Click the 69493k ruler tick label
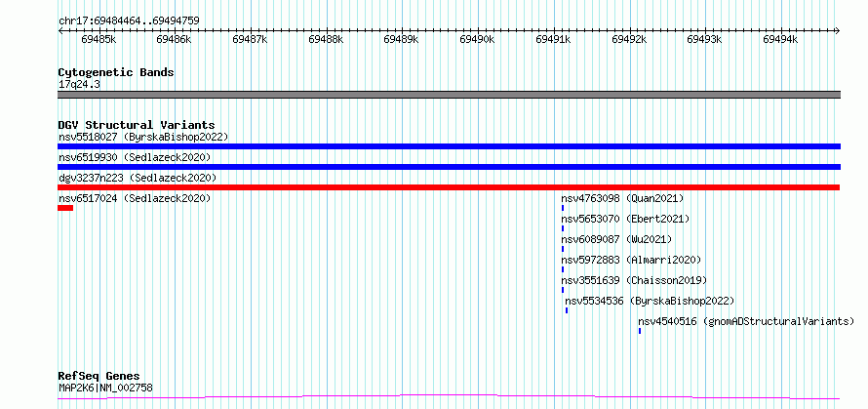This screenshot has width=868, height=409. point(705,39)
